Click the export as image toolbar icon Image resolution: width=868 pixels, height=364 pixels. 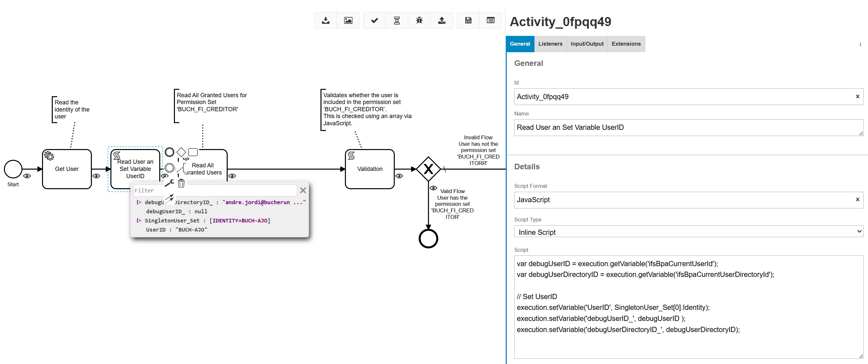coord(348,21)
